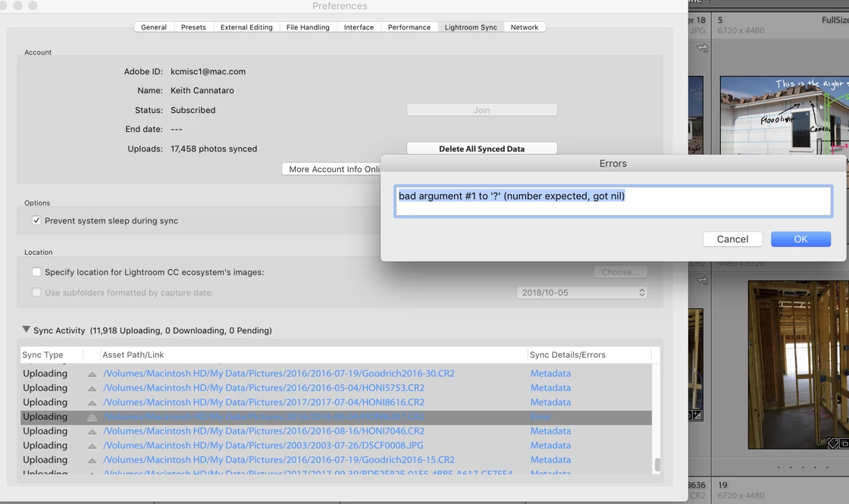Viewport: 849px width, 504px height.
Task: Click the Join button
Action: point(481,110)
